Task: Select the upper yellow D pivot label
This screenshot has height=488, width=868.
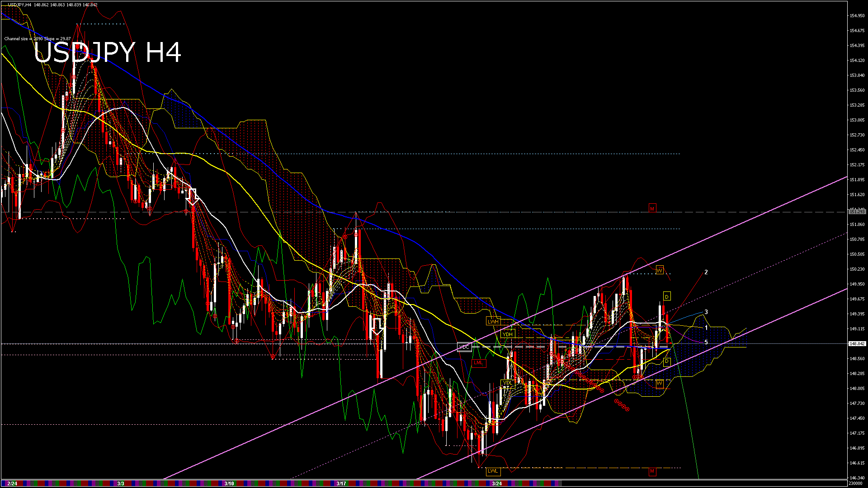Action: (x=667, y=296)
